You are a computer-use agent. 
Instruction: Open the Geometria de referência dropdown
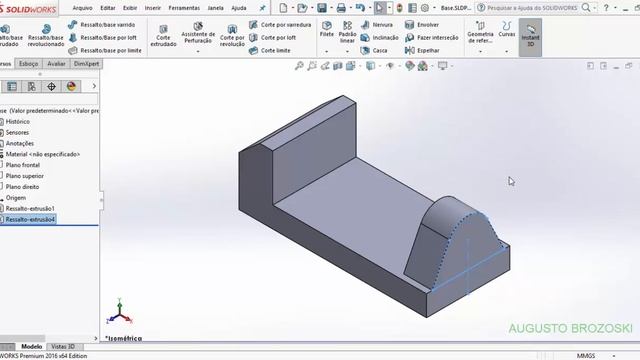tap(480, 52)
